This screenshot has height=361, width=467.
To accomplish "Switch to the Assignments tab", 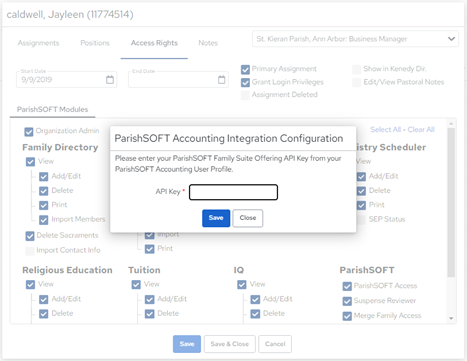I will 38,43.
